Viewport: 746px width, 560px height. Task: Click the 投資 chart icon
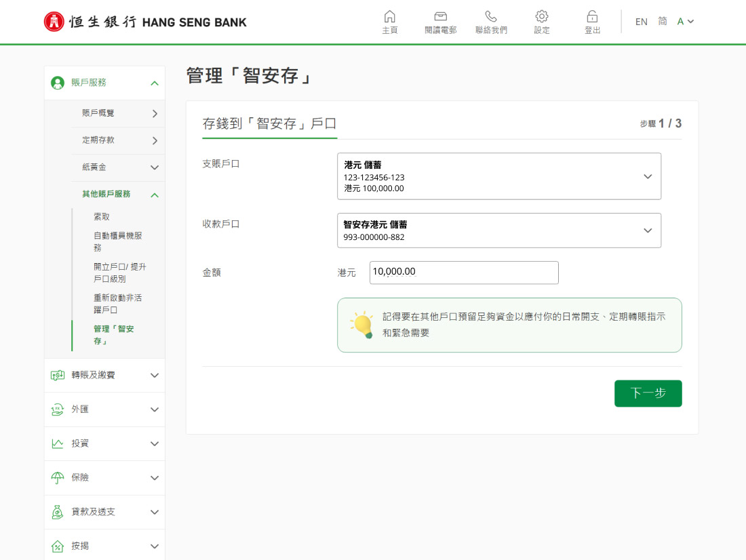[x=58, y=443]
